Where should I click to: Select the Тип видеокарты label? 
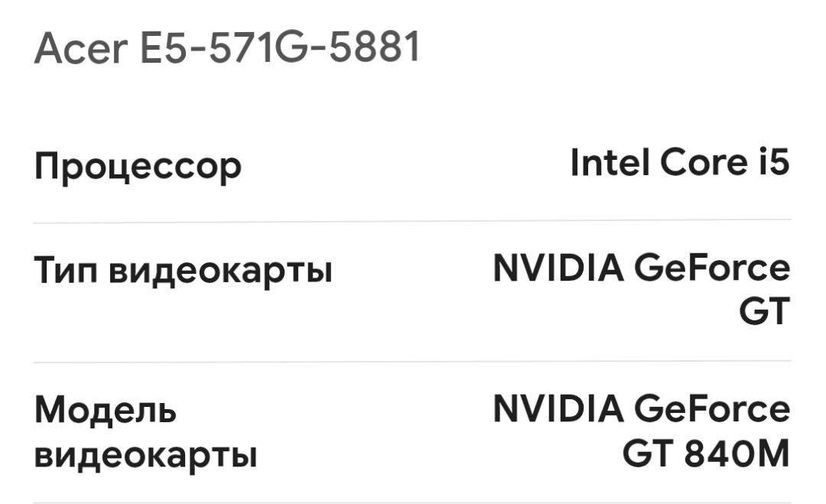click(x=184, y=271)
